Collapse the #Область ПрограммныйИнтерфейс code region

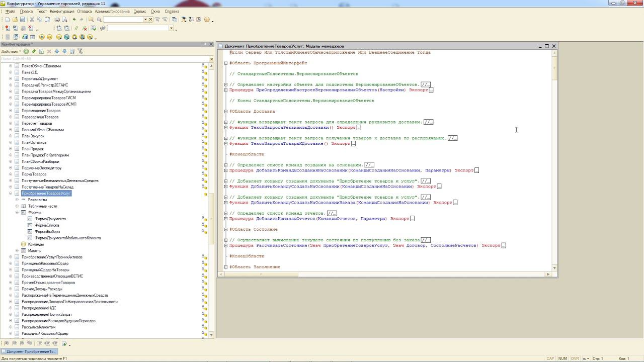(226, 63)
